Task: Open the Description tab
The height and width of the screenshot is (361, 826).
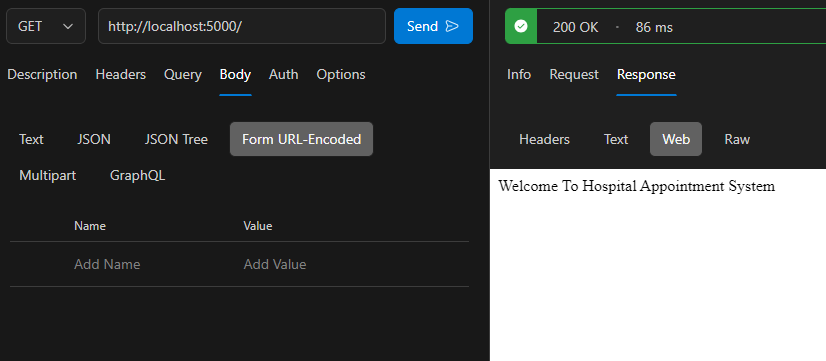Action: coord(42,75)
